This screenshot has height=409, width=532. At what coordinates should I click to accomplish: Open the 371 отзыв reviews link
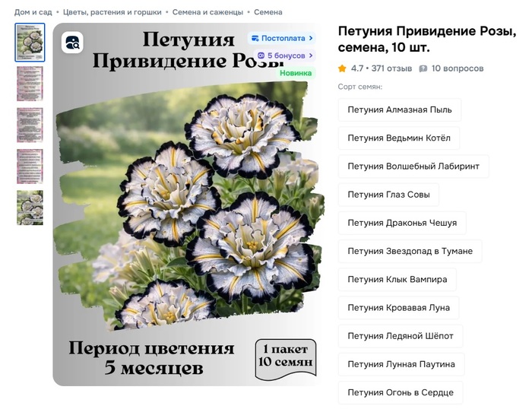[x=391, y=68]
